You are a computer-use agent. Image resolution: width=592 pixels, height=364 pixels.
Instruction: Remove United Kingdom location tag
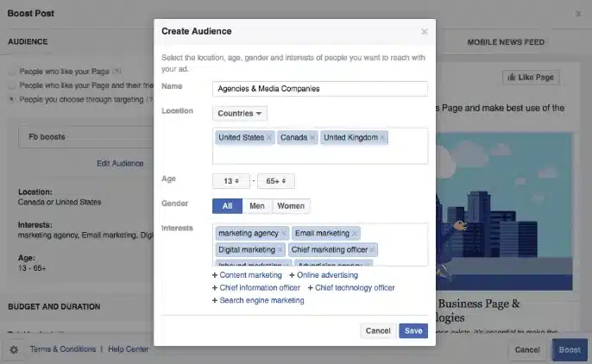click(382, 138)
